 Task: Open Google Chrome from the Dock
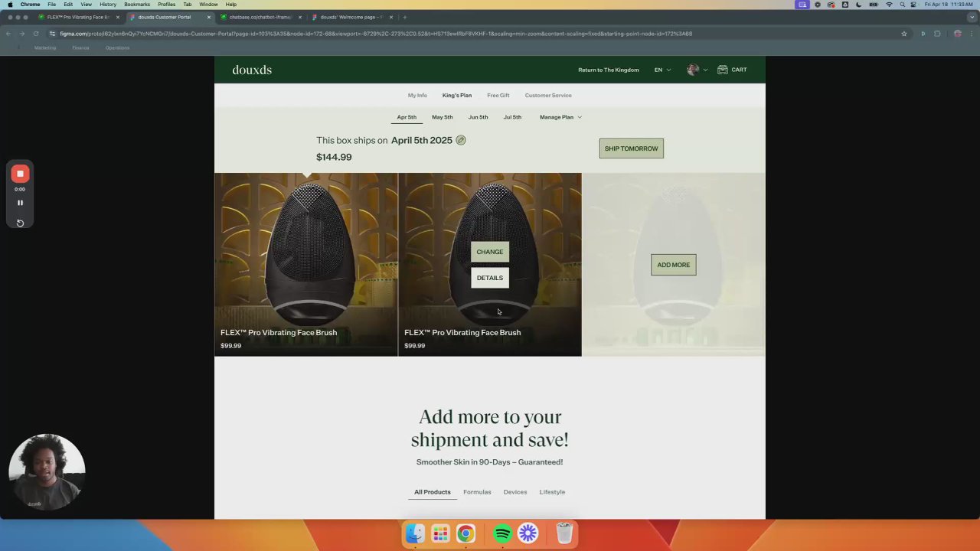[465, 533]
